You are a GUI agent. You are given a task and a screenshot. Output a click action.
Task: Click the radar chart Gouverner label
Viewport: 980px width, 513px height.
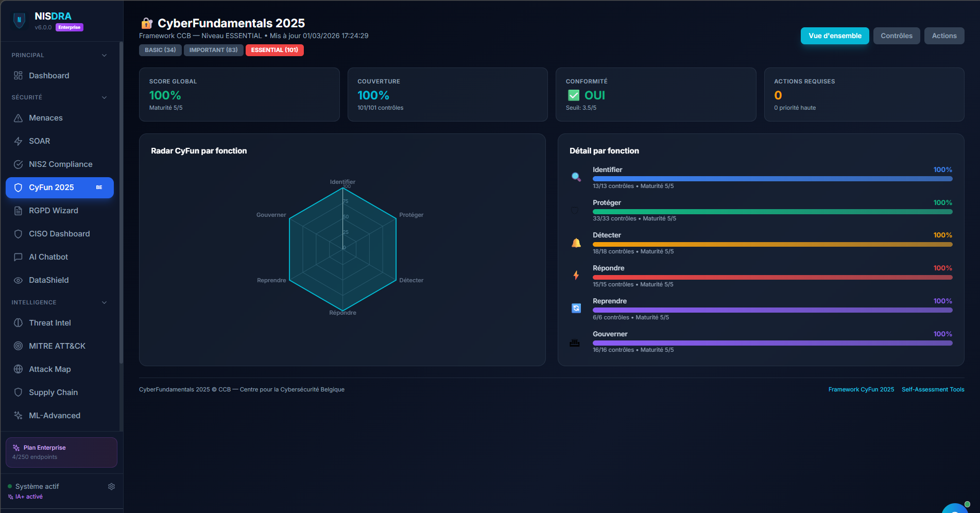pos(271,215)
